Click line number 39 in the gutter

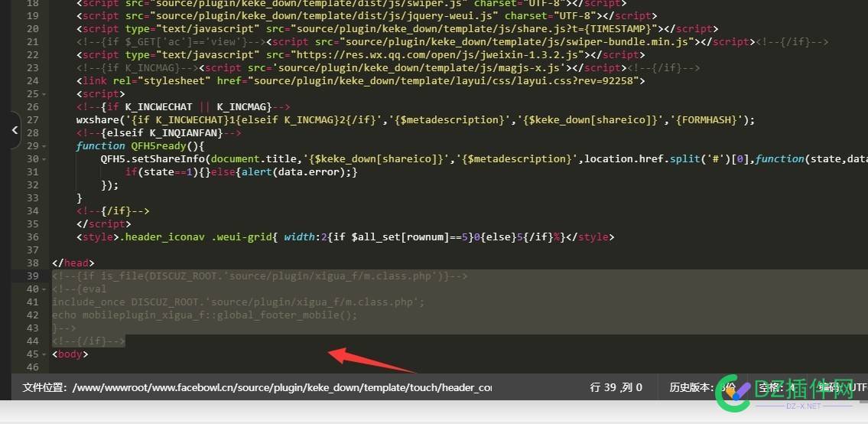[32, 276]
